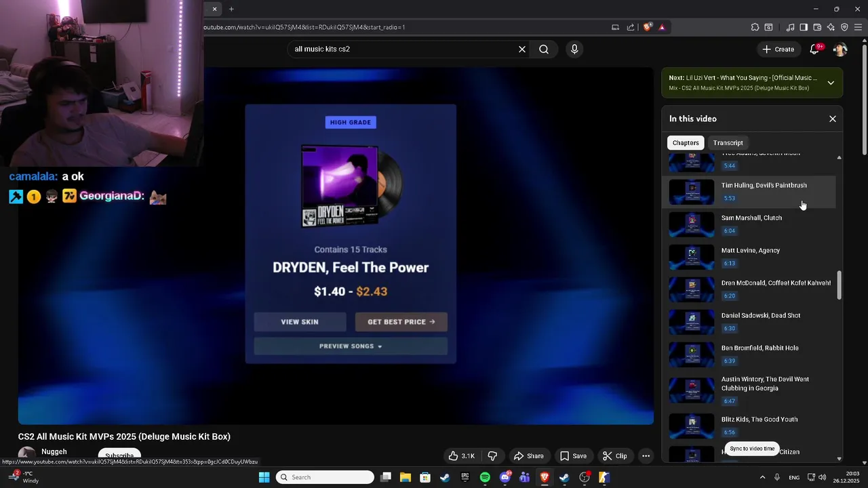Image resolution: width=868 pixels, height=488 pixels.
Task: Click the Share button
Action: tap(528, 455)
